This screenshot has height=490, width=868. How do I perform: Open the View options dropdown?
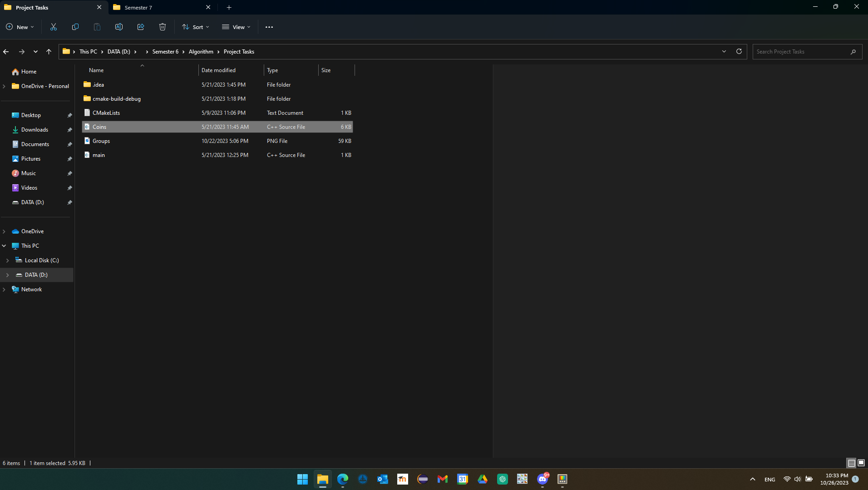235,27
